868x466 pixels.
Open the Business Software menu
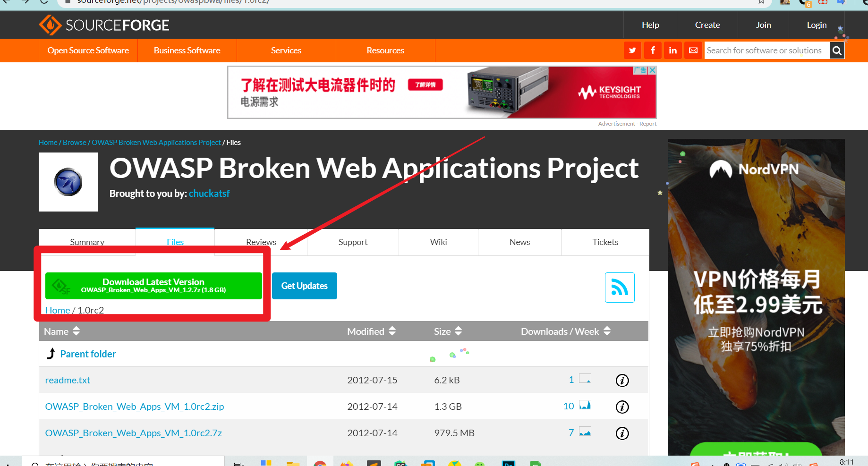click(x=187, y=51)
